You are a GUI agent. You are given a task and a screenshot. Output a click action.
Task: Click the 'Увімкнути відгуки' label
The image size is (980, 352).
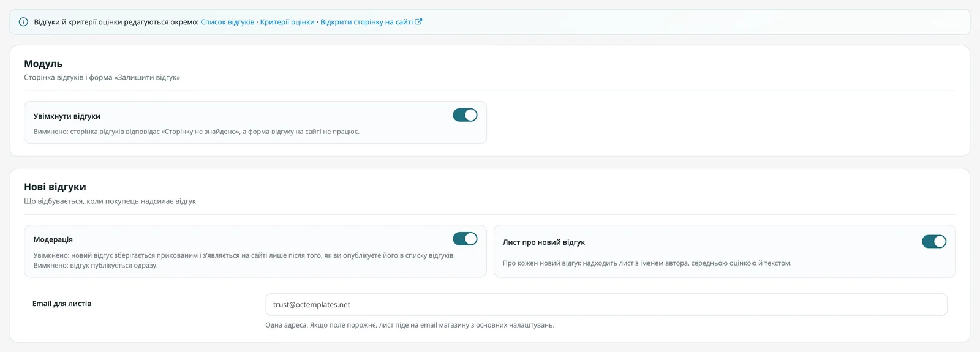[x=67, y=116]
